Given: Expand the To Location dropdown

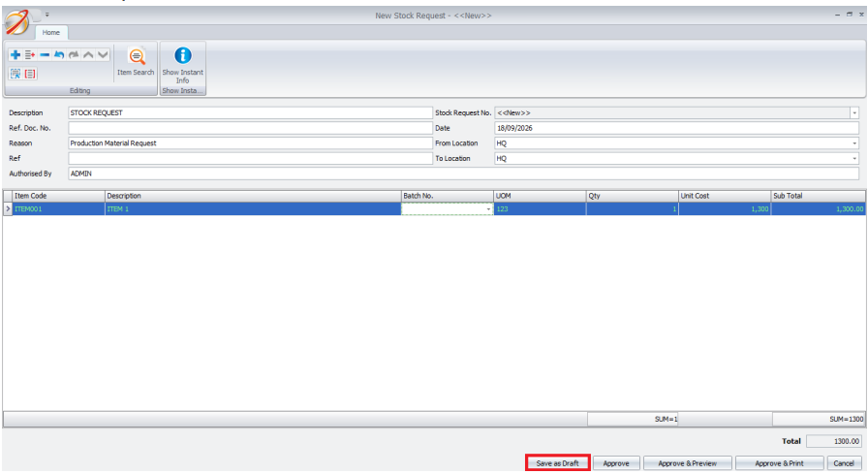Looking at the screenshot, I should tap(854, 158).
